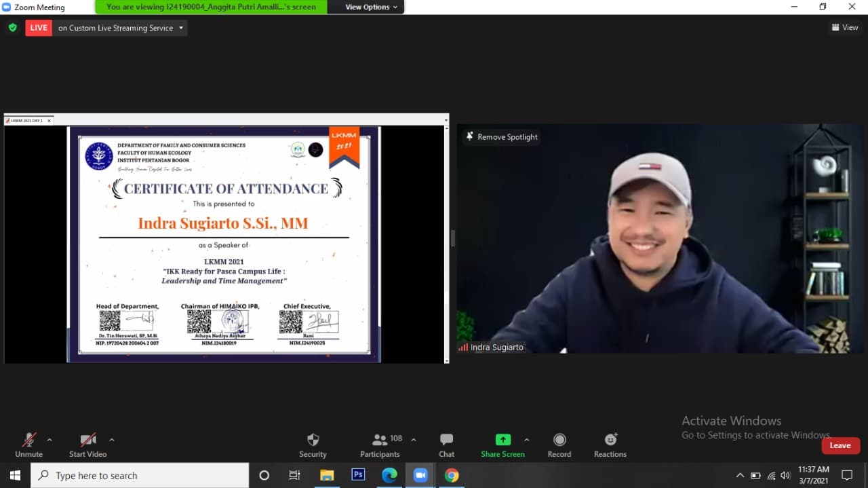Image resolution: width=868 pixels, height=488 pixels.
Task: Open Photoshop from the taskbar
Action: [x=358, y=475]
